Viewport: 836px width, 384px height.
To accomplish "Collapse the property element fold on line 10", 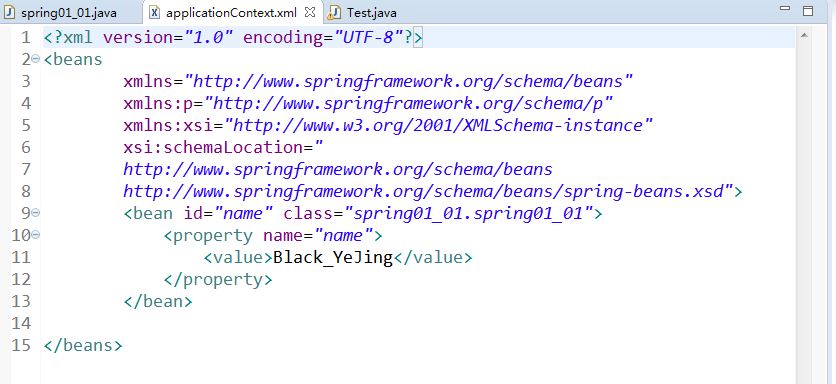I will tap(36, 234).
